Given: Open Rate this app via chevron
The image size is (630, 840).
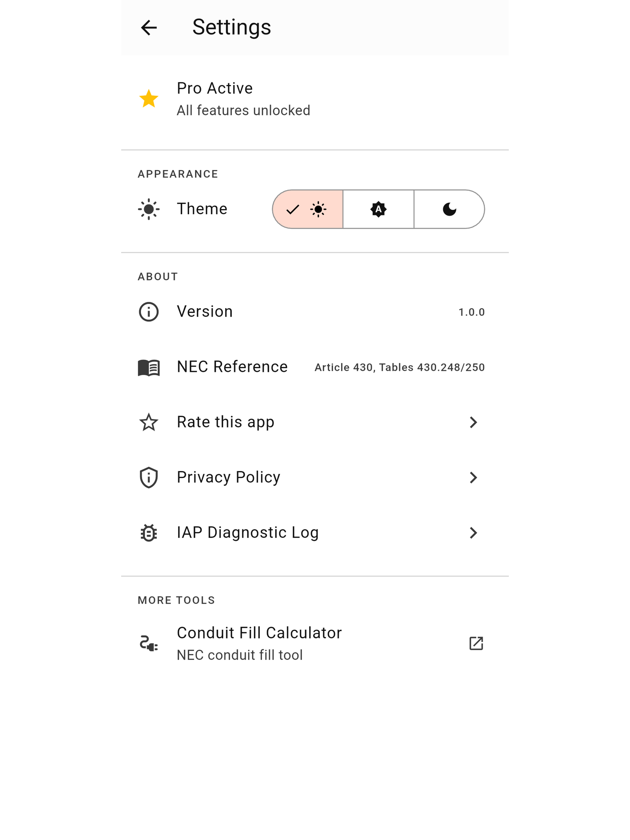Looking at the screenshot, I should (473, 422).
